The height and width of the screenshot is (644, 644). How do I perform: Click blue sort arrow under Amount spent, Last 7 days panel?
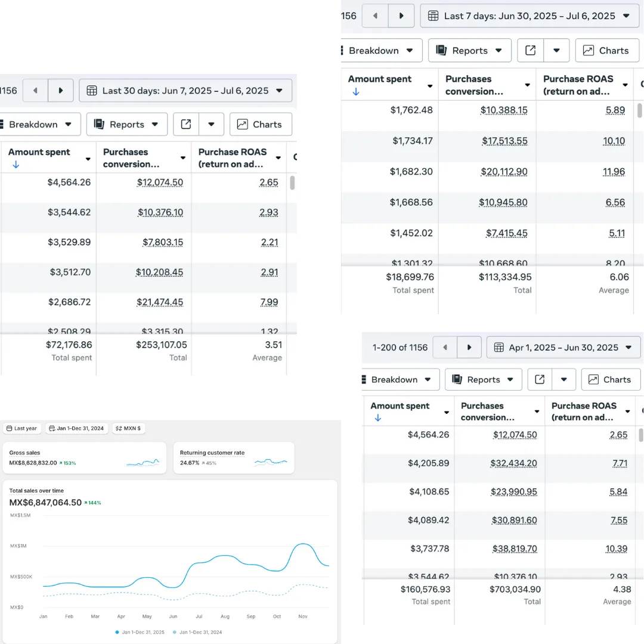click(x=356, y=92)
